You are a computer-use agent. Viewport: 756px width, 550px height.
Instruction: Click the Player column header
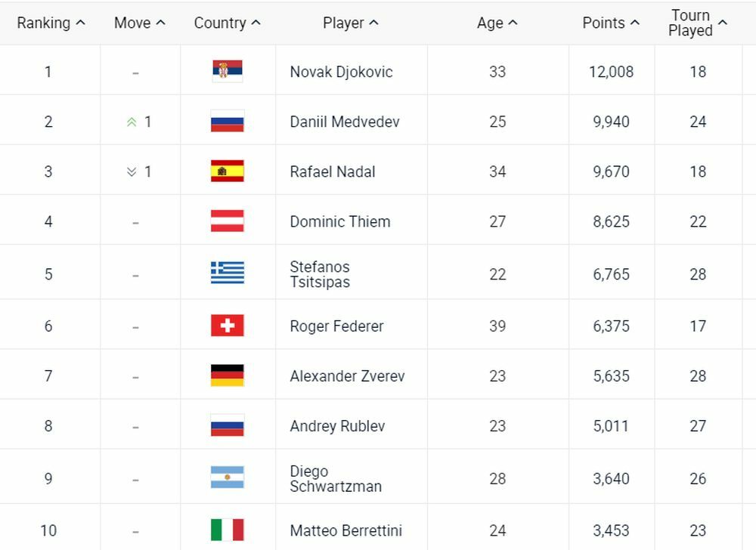pos(350,23)
